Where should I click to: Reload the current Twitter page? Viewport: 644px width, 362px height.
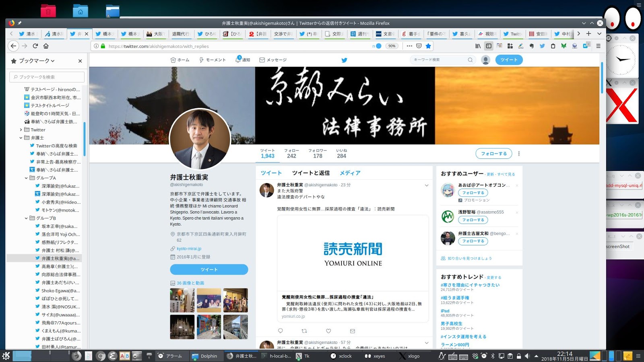(35, 46)
